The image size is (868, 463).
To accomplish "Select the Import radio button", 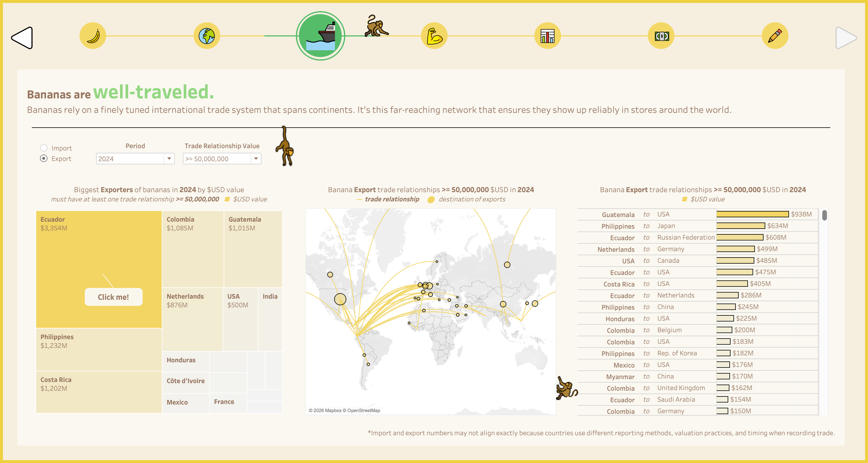I will [44, 148].
